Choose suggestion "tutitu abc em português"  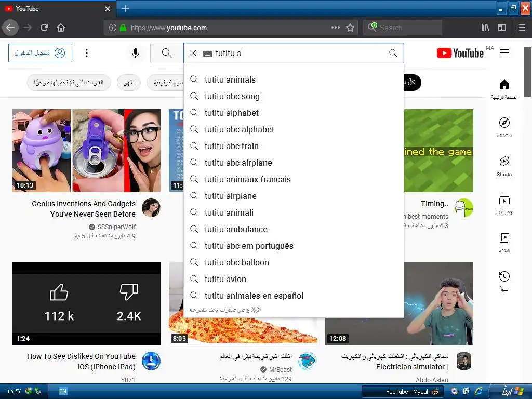pyautogui.click(x=294, y=246)
